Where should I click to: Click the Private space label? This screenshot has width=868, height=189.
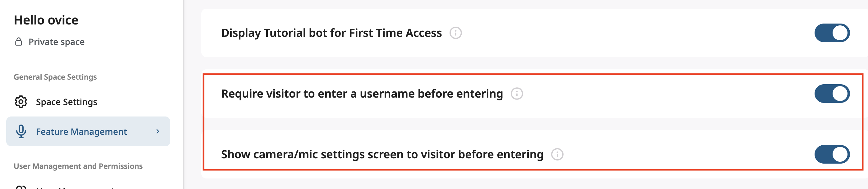[x=56, y=42]
